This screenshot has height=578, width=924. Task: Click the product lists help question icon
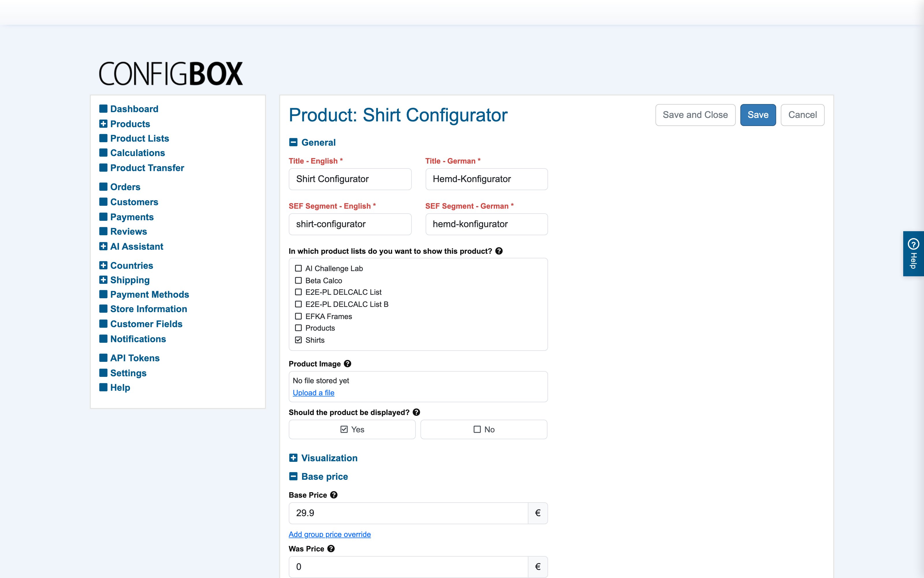[499, 251]
